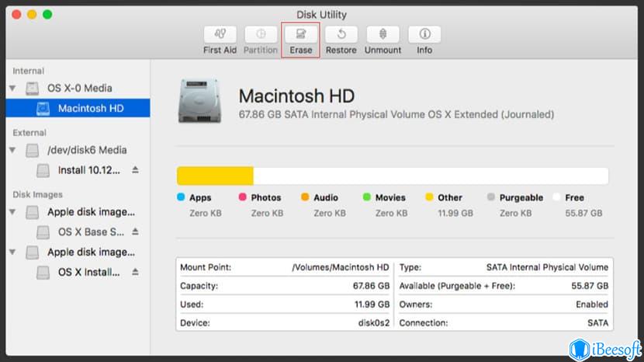644x362 pixels.
Task: Click the green zoom window button
Action: (x=47, y=15)
